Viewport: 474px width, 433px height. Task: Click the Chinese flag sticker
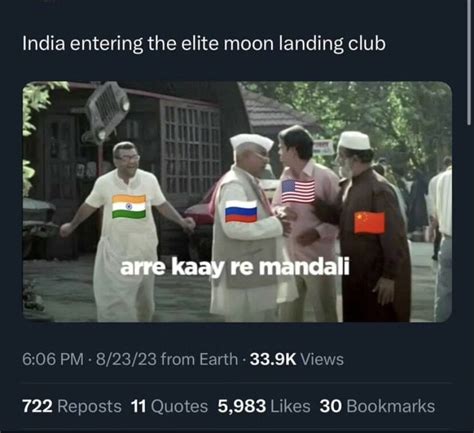(369, 222)
